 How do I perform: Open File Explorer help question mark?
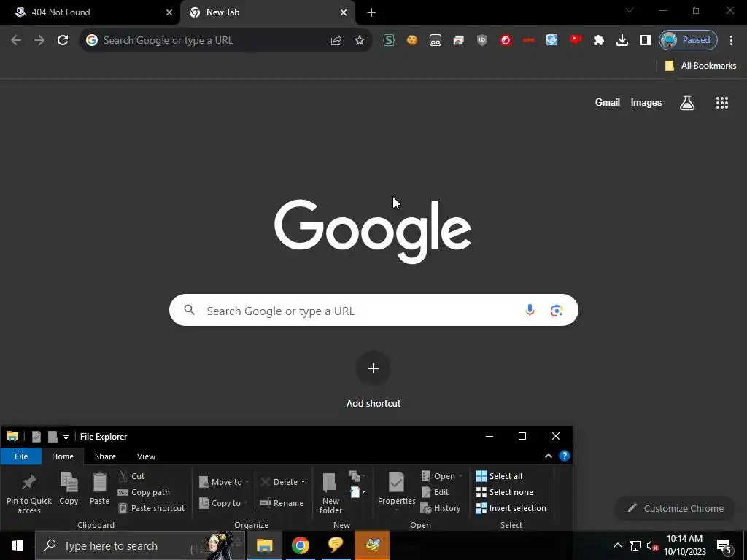click(x=565, y=456)
